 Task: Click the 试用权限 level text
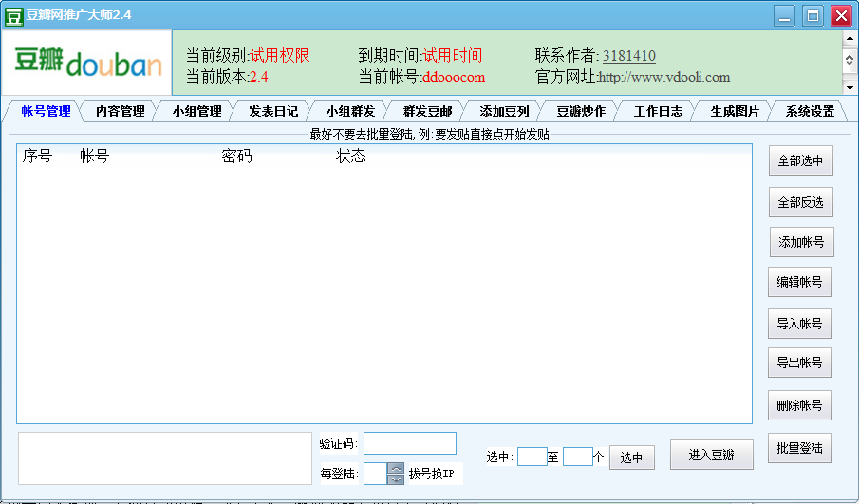(x=280, y=55)
